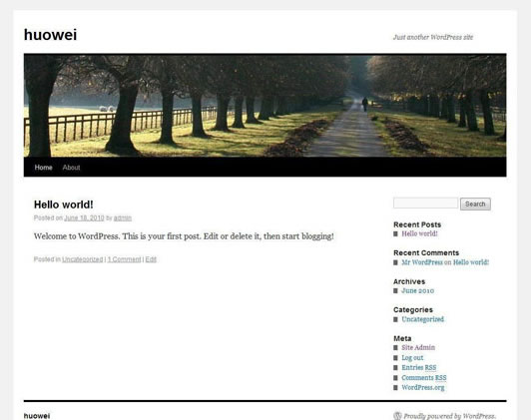Image resolution: width=531 pixels, height=420 pixels.
Task: Click the tree-lined path header image
Action: pyautogui.click(x=265, y=106)
